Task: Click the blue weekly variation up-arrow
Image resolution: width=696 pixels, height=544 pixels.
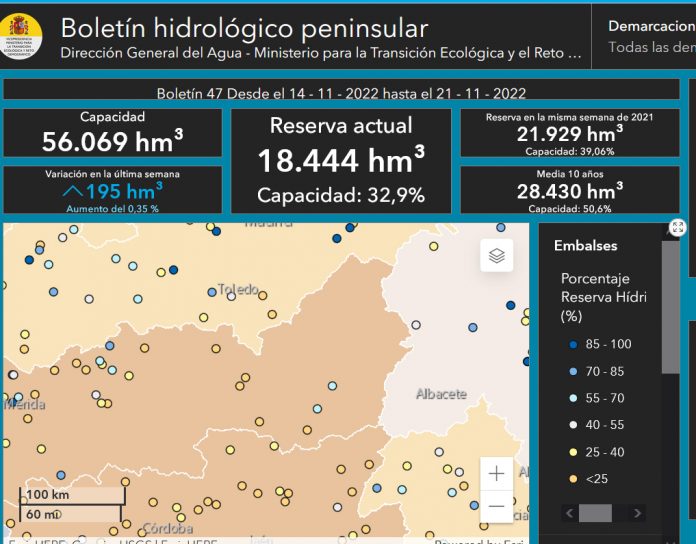Action: (x=72, y=191)
